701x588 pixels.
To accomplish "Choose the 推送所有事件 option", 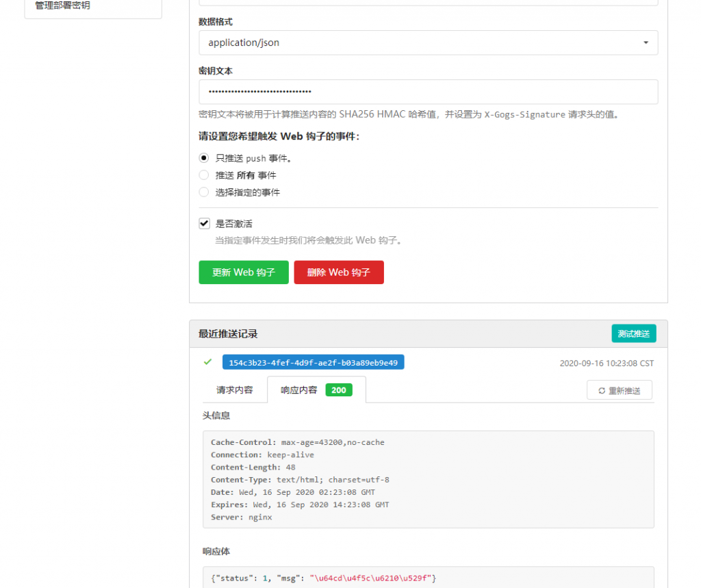I will 203,175.
